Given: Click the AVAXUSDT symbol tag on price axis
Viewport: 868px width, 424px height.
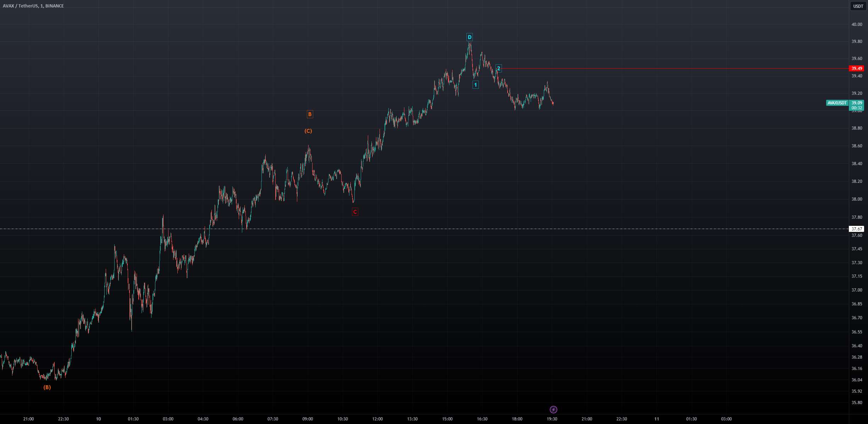Looking at the screenshot, I should [x=837, y=103].
